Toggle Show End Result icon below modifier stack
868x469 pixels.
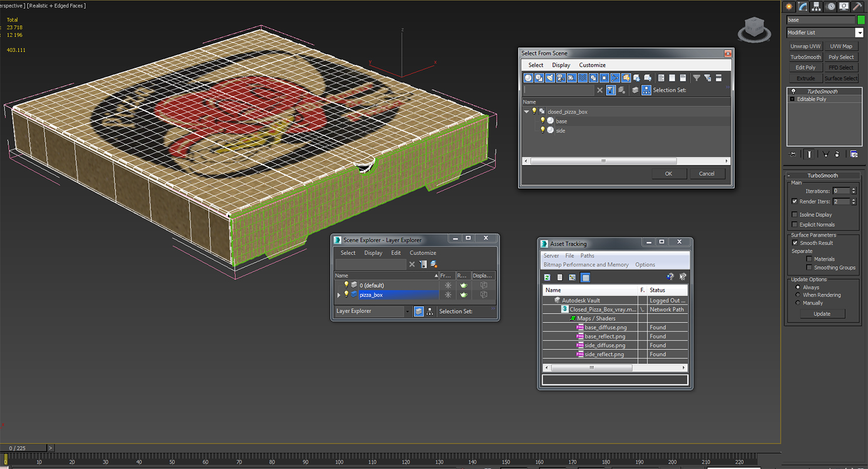pos(809,154)
